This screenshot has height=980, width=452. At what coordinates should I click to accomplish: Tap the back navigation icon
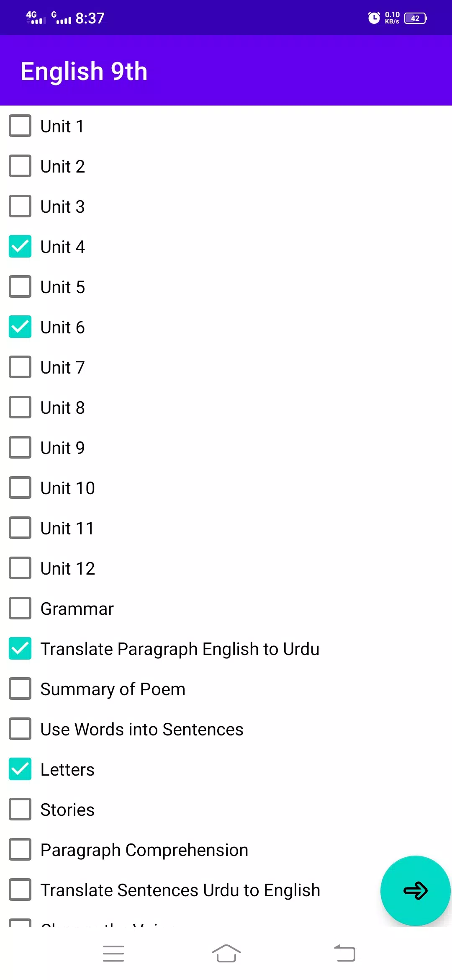[x=344, y=953]
